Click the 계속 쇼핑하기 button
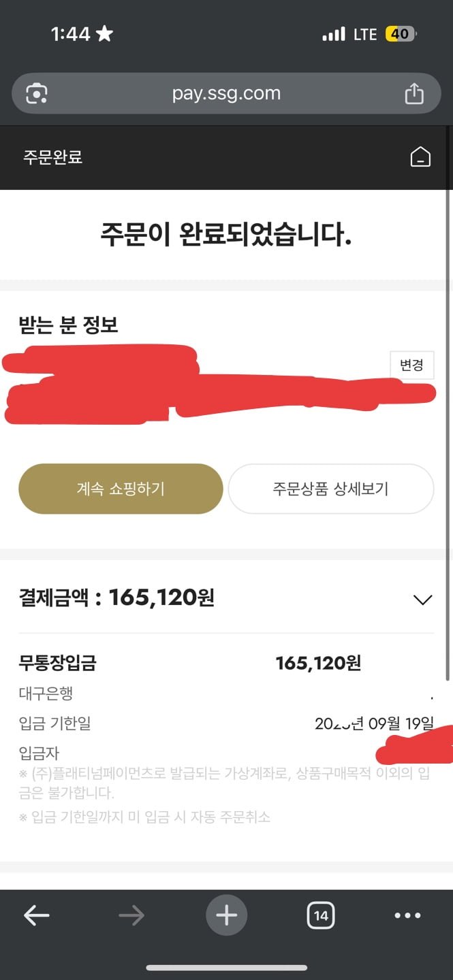 click(x=121, y=489)
